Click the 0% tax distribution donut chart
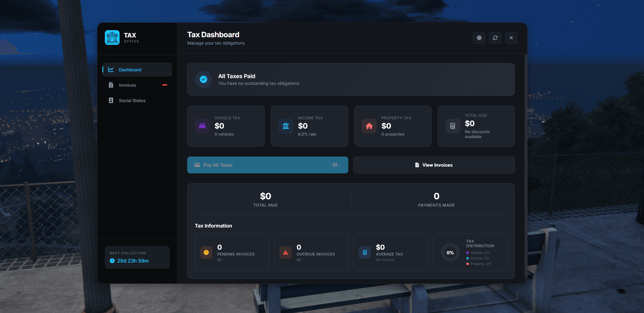644x313 pixels. 450,253
